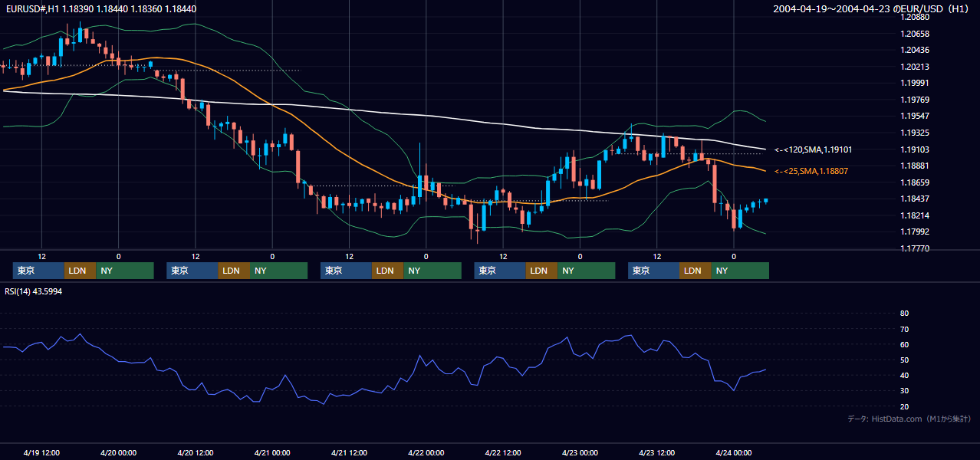Click RSI level 60 on axis
Viewport: 980px width, 460px height.
coord(904,344)
